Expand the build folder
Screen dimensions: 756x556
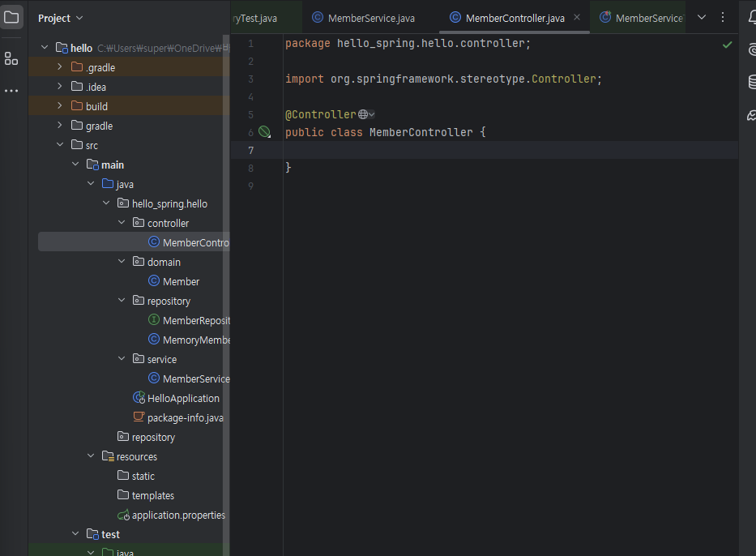pyautogui.click(x=60, y=105)
